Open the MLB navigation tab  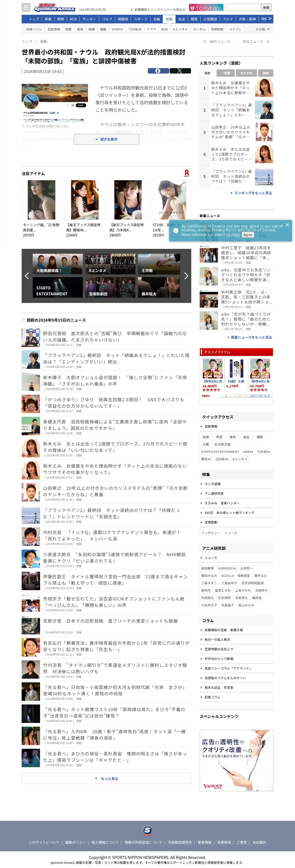[x=73, y=19]
